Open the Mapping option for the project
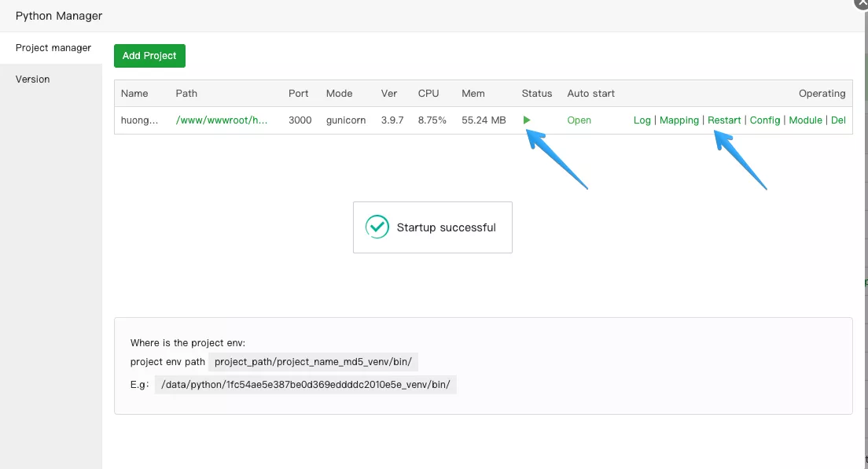 click(679, 120)
